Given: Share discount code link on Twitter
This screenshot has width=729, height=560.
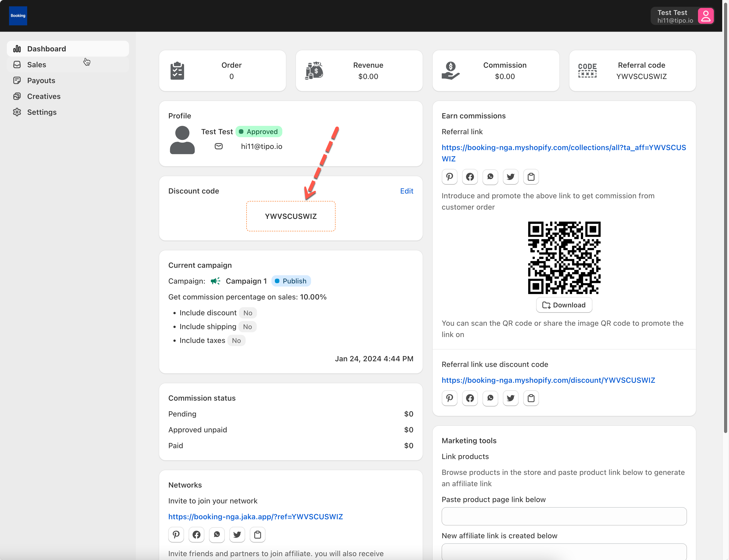Looking at the screenshot, I should click(x=510, y=398).
